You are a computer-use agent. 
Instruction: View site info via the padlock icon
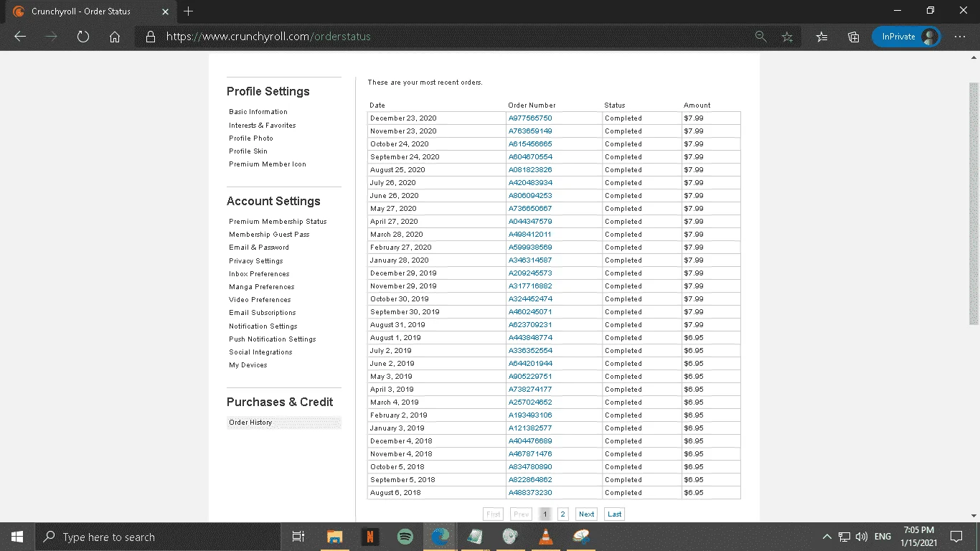point(150,37)
